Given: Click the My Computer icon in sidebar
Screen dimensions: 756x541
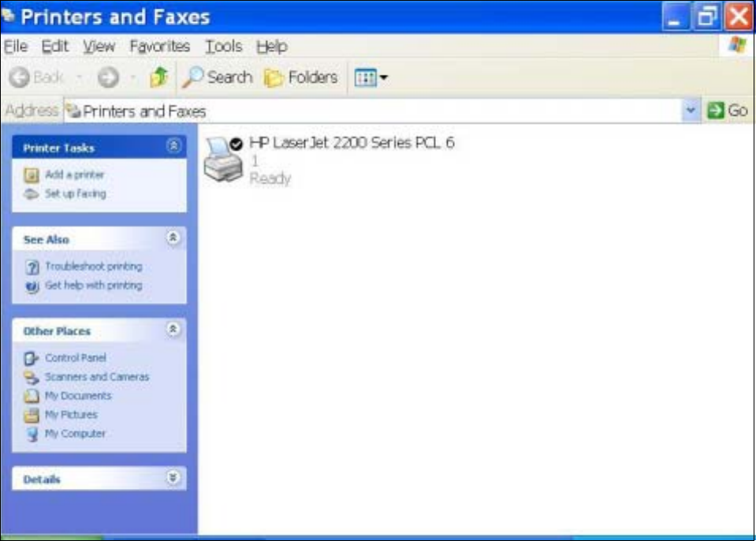Looking at the screenshot, I should [x=32, y=434].
